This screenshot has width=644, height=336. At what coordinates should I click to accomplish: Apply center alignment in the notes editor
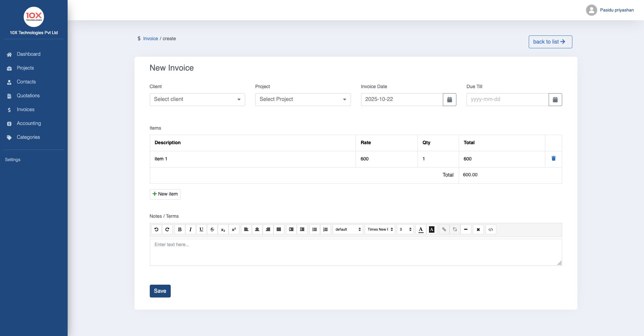(257, 229)
